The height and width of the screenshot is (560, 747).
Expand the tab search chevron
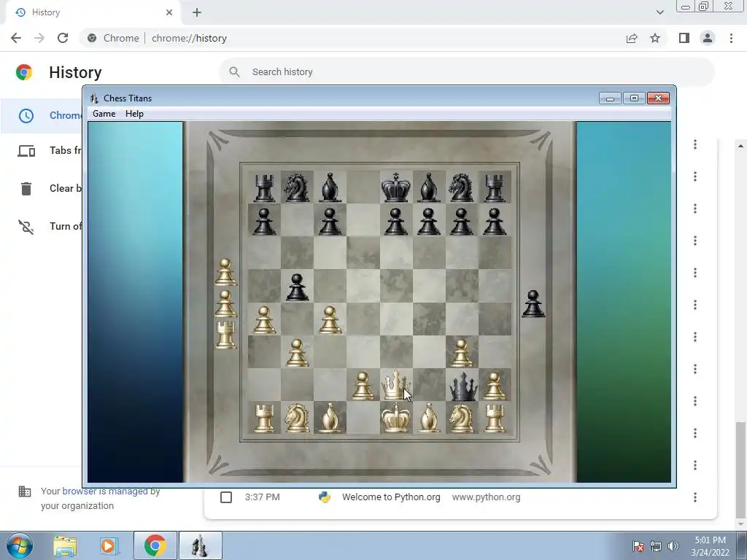(x=659, y=12)
